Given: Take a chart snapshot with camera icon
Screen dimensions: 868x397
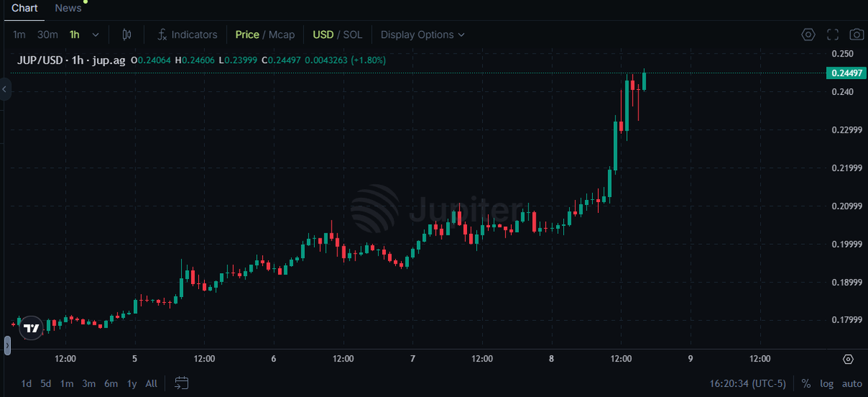Looking at the screenshot, I should 857,35.
